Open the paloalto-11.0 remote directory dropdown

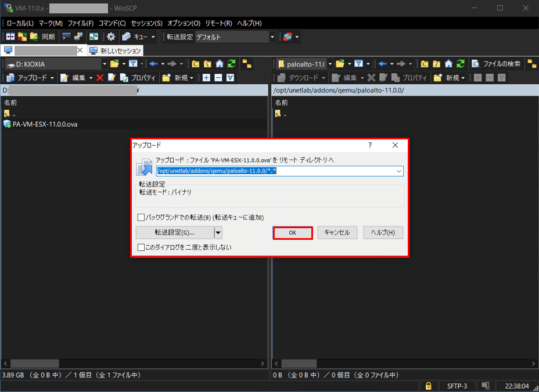(x=330, y=64)
